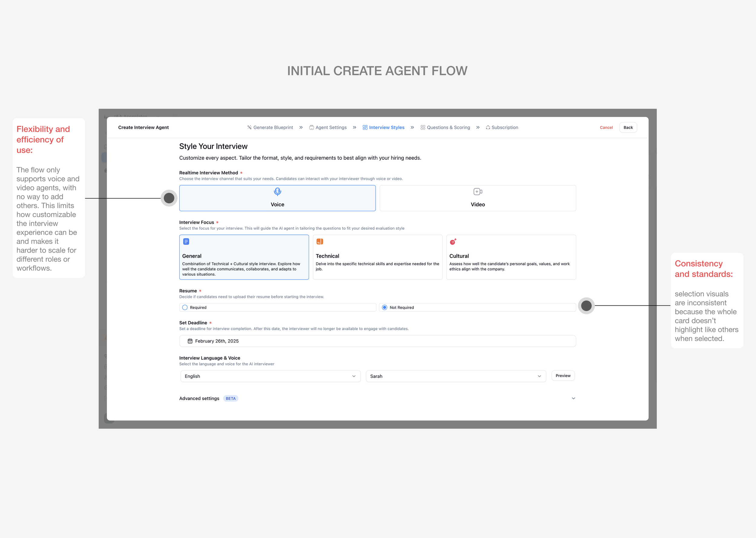The height and width of the screenshot is (538, 756).
Task: Click the Video camera icon
Action: tap(477, 192)
